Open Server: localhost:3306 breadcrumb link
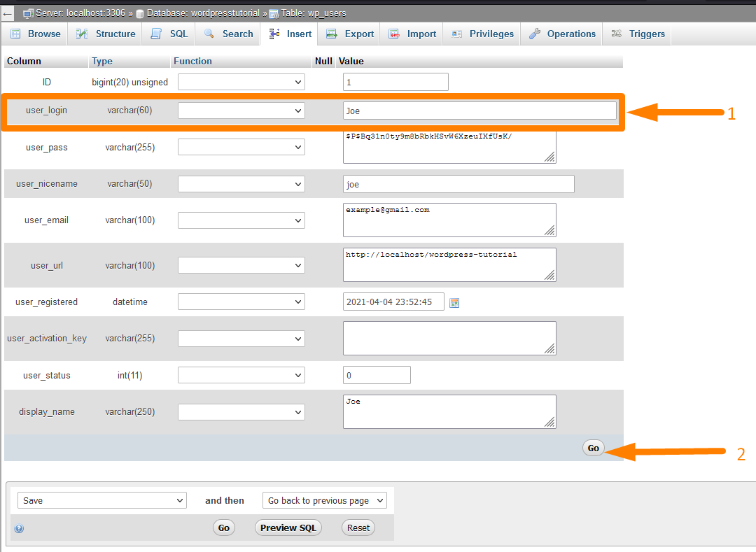The width and height of the screenshot is (756, 552). (80, 13)
